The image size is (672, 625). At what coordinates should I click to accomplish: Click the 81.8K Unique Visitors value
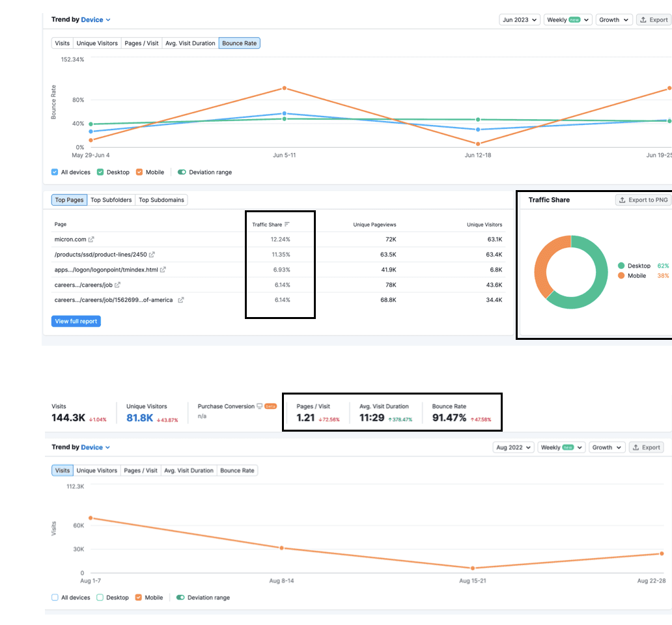(140, 418)
